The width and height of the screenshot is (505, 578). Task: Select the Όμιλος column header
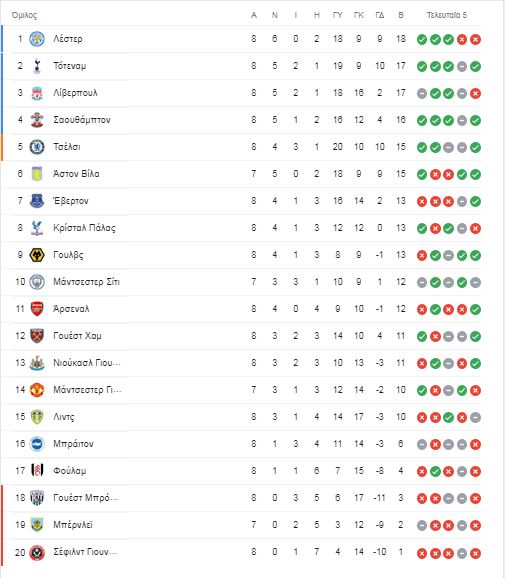pyautogui.click(x=24, y=15)
